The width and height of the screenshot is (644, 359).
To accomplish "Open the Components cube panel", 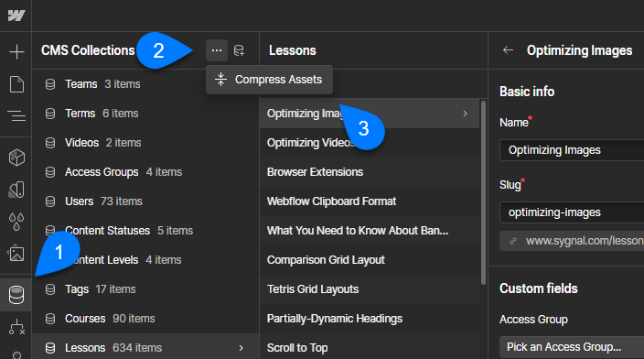I will [x=16, y=158].
